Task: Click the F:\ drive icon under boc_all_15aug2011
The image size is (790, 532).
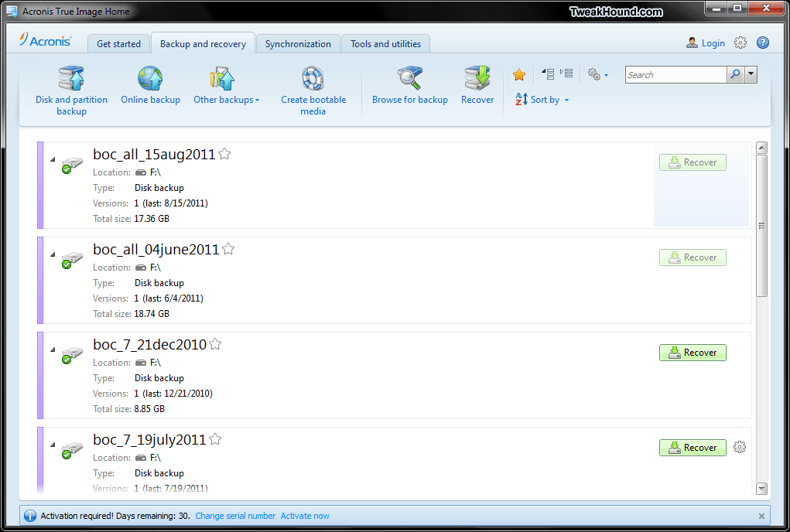Action: tap(141, 172)
